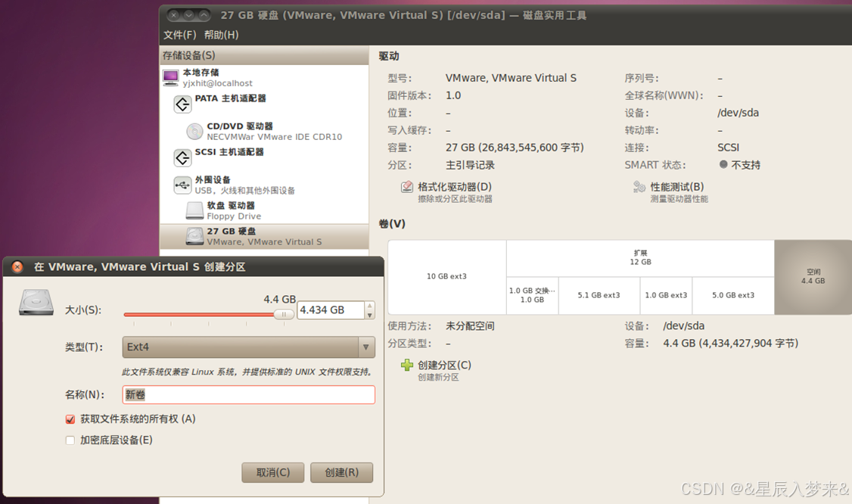Click the hard disk icon in create-partition dialog
The height and width of the screenshot is (504, 852).
pyautogui.click(x=36, y=303)
